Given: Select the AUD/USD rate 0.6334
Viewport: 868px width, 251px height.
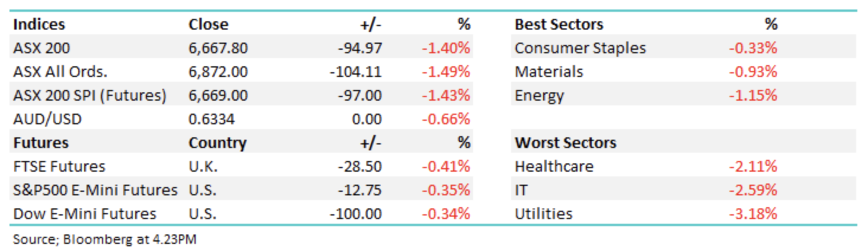Looking at the screenshot, I should click(211, 119).
